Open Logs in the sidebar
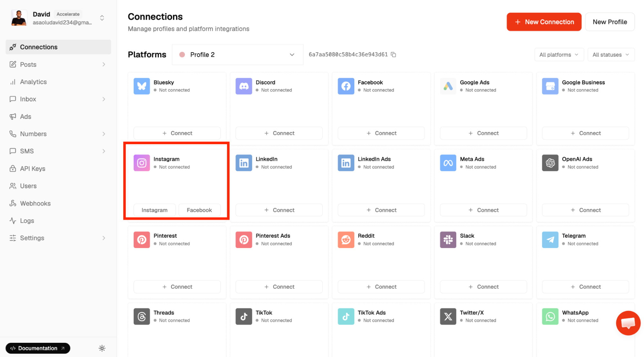Viewport: 644px width, 357px height. tap(58, 221)
